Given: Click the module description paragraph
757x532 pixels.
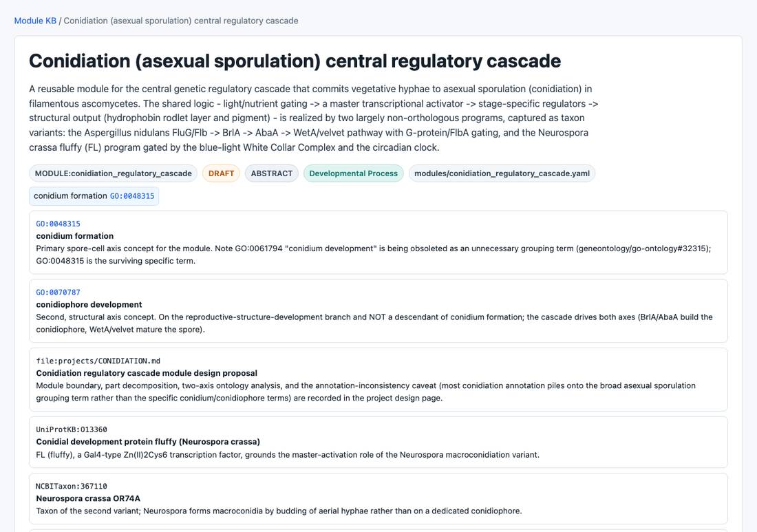Looking at the screenshot, I should (314, 118).
